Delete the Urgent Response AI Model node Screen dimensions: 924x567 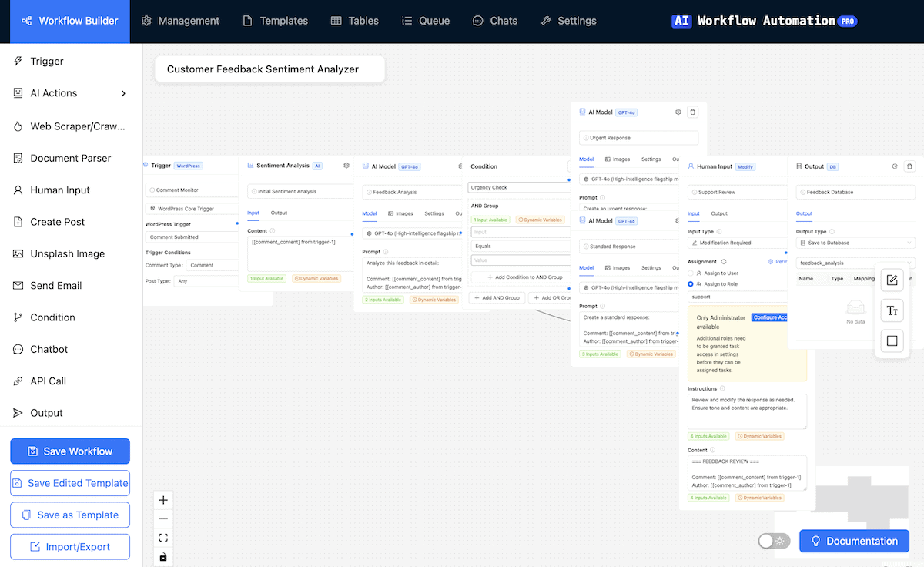[692, 112]
